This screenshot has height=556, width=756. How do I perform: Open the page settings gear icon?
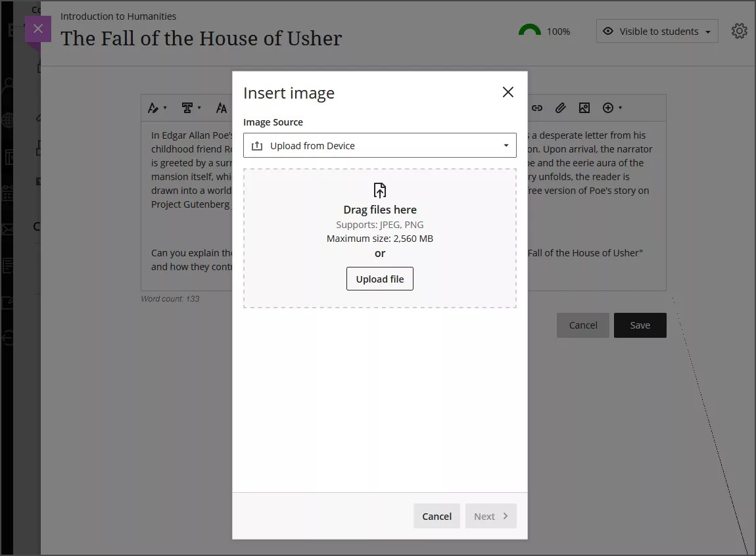739,31
